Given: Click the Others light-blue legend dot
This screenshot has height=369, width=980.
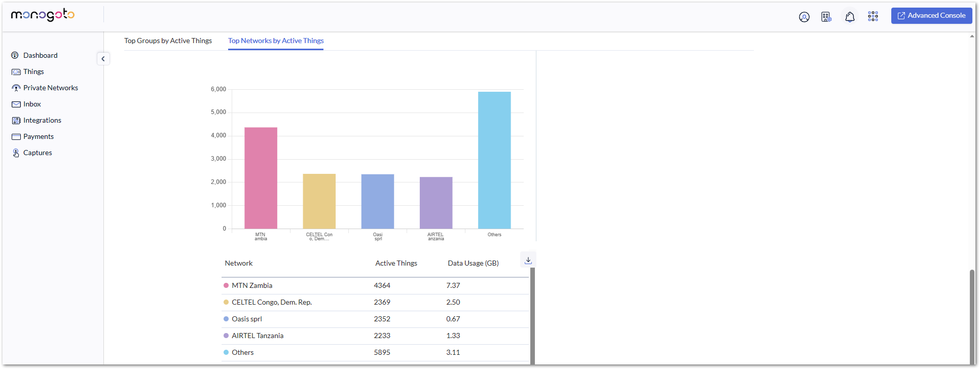Looking at the screenshot, I should [226, 352].
